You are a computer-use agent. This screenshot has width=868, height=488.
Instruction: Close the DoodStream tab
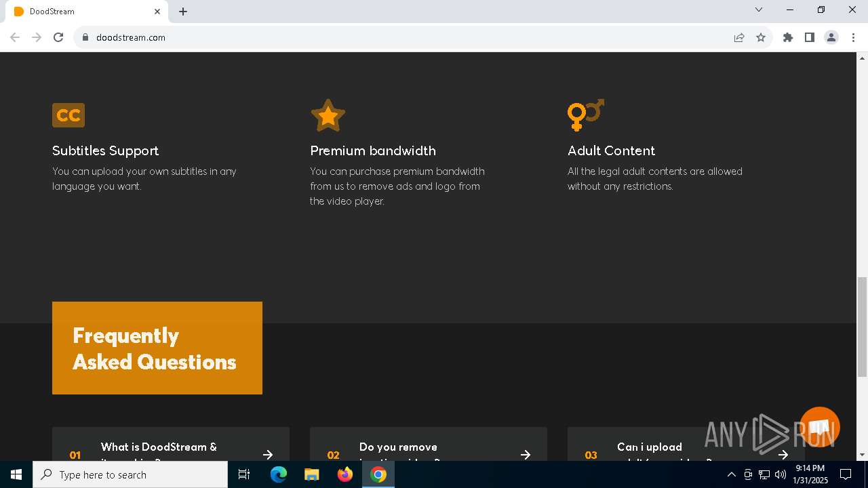click(157, 12)
